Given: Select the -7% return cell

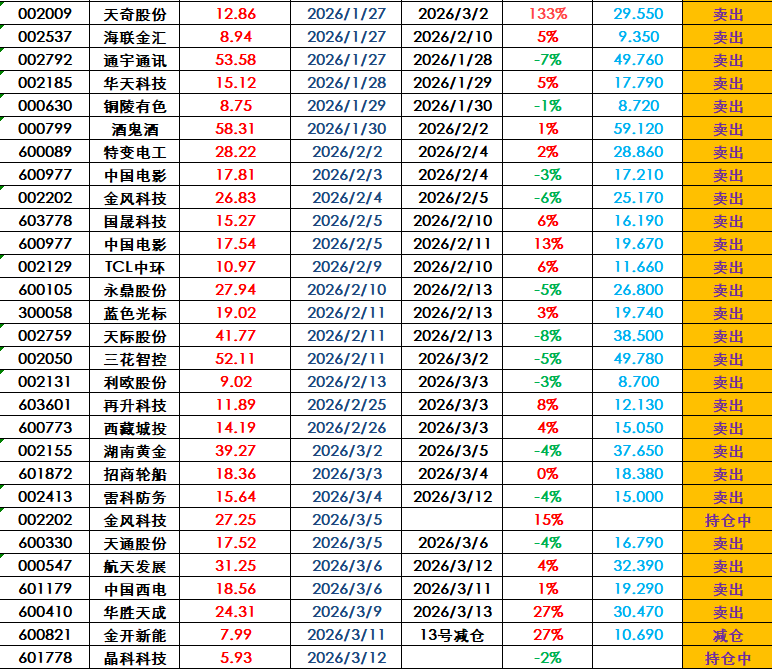Looking at the screenshot, I should 547,60.
